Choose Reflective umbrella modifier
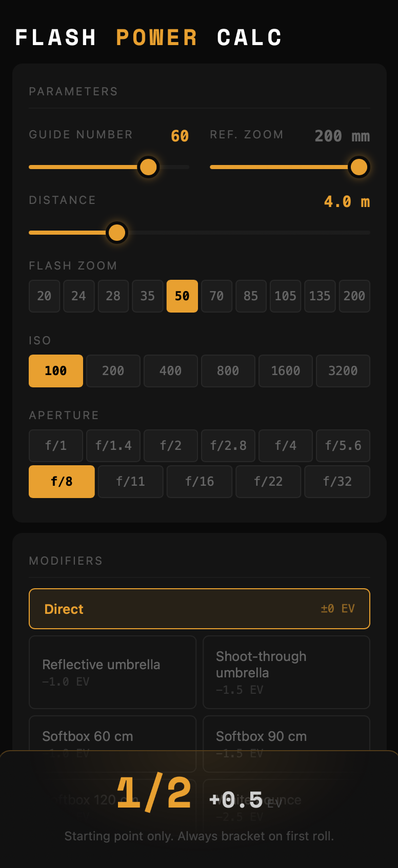Viewport: 398px width, 868px height. [112, 672]
